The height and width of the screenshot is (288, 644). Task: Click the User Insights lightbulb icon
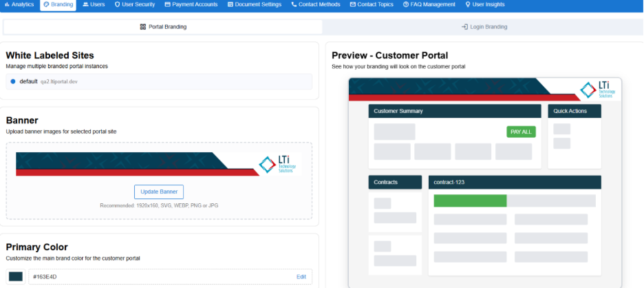468,5
